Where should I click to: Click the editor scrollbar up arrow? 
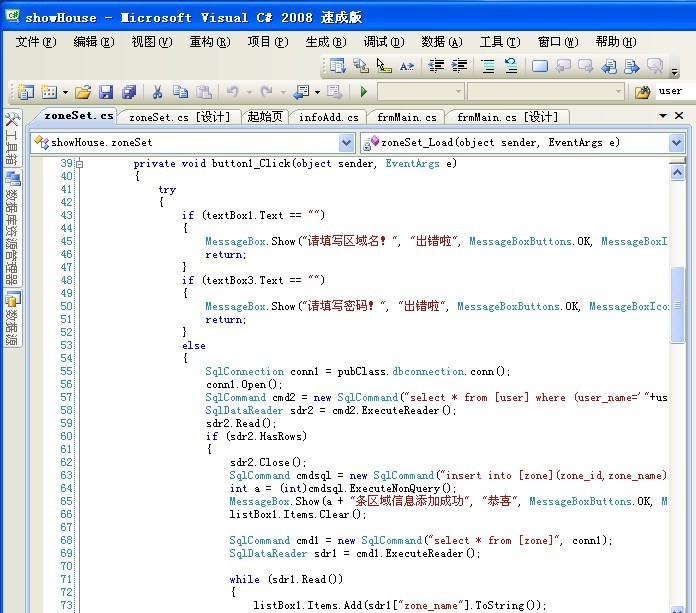coord(677,172)
